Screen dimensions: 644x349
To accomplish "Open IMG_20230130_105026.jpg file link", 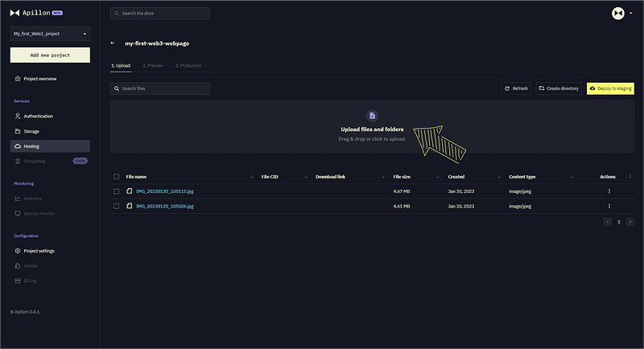I will (x=165, y=207).
